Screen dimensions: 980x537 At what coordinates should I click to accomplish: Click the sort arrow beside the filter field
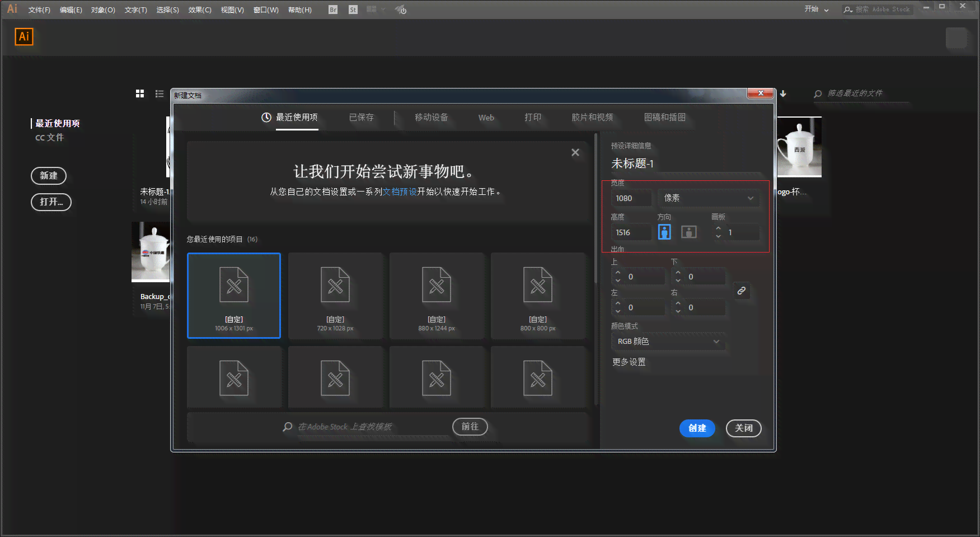tap(783, 94)
